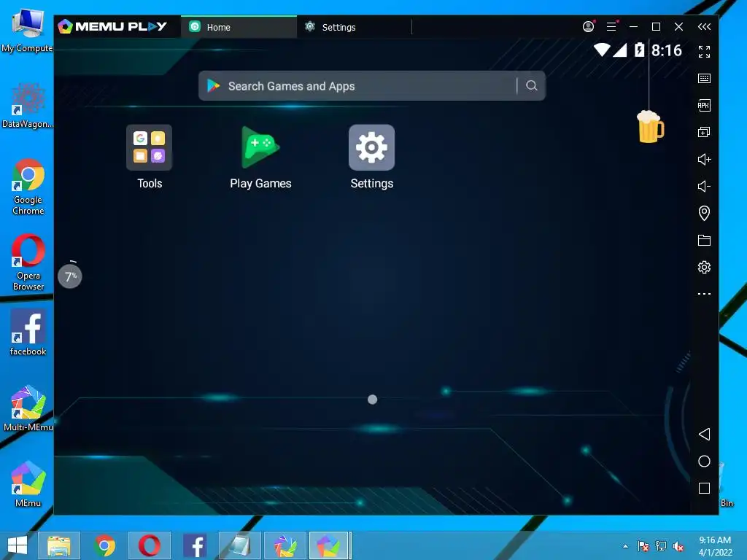Click the MEMU PLAY logo
This screenshot has width=747, height=560.
point(112,26)
